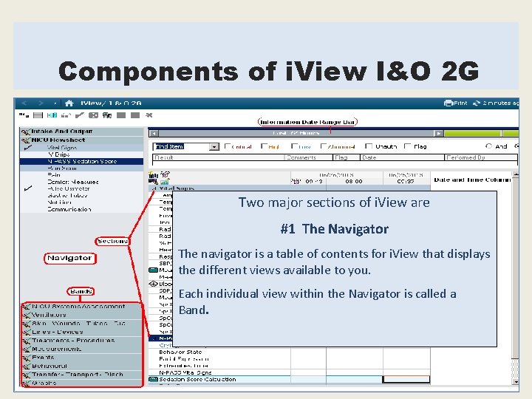Screen dimensions: 532x399
Task: Click the 08:00 time column header
Action: (354, 182)
